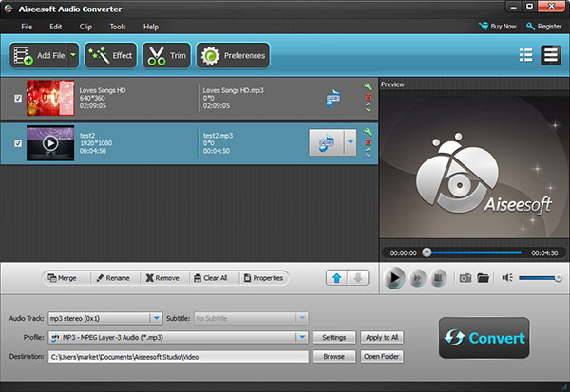The width and height of the screenshot is (570, 392).
Task: Click the Open Folder button
Action: point(382,356)
